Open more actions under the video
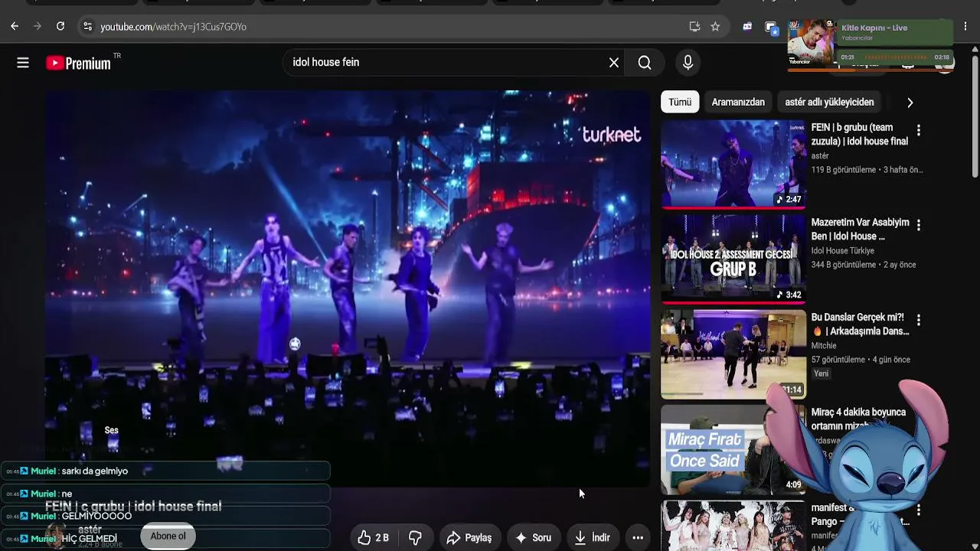 (638, 538)
